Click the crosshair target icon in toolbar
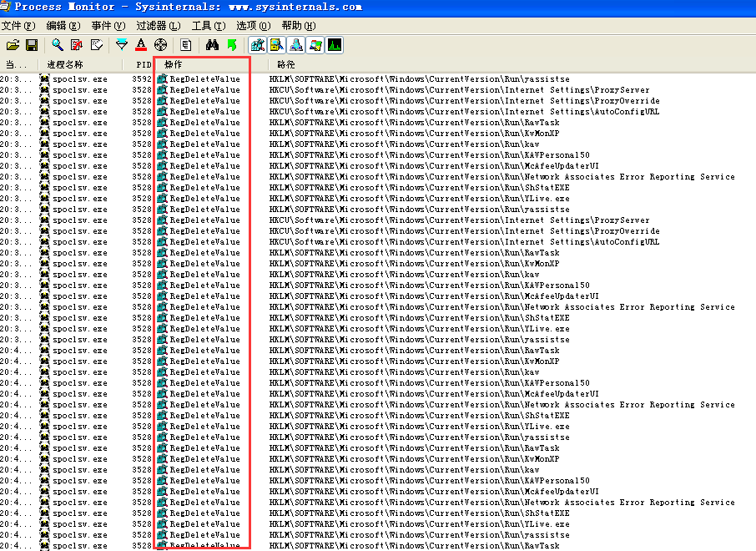The height and width of the screenshot is (551, 756). (160, 44)
